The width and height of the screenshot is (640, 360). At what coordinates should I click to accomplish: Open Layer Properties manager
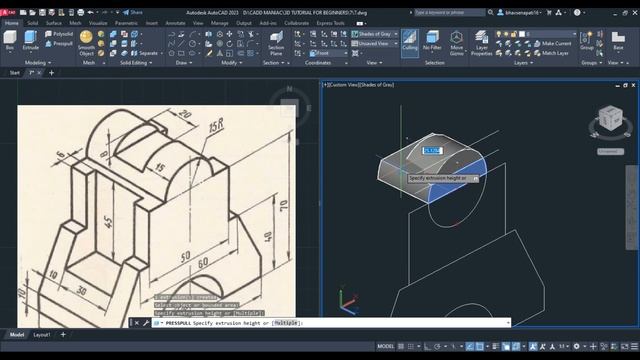tap(482, 43)
